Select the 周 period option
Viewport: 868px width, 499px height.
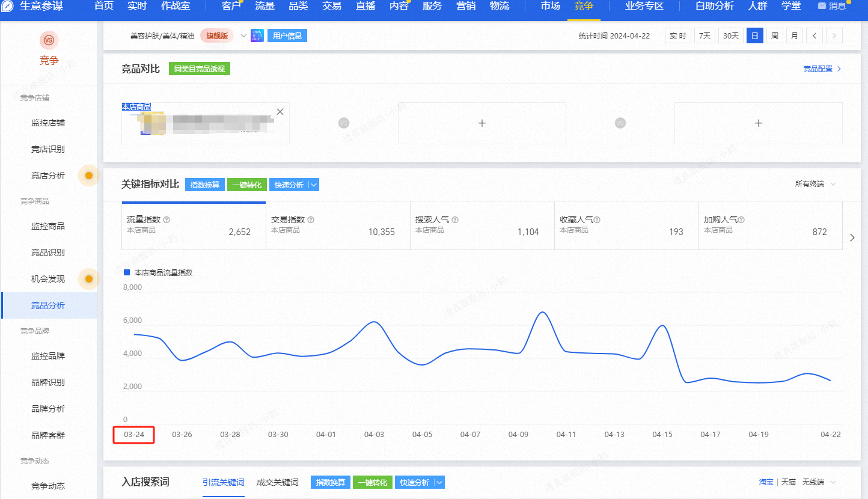[x=775, y=36]
